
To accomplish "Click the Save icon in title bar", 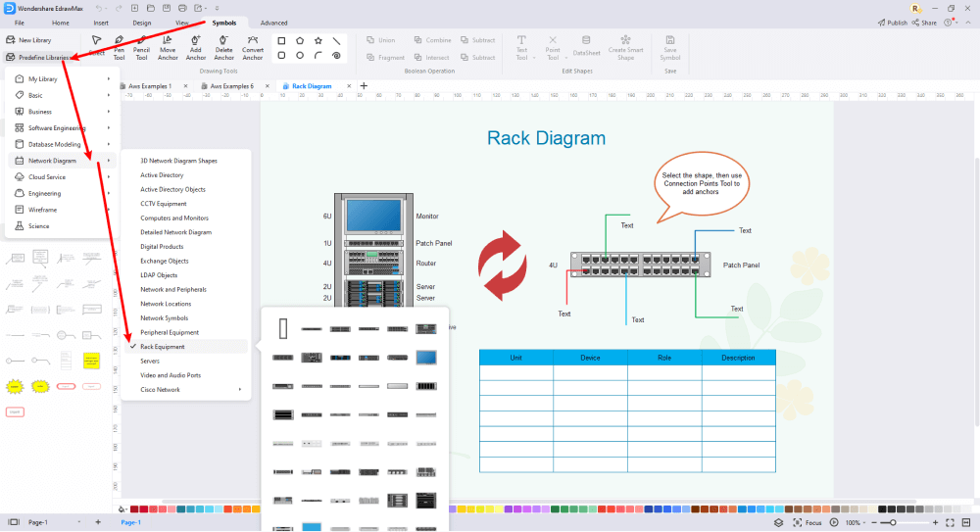I will coord(167,8).
